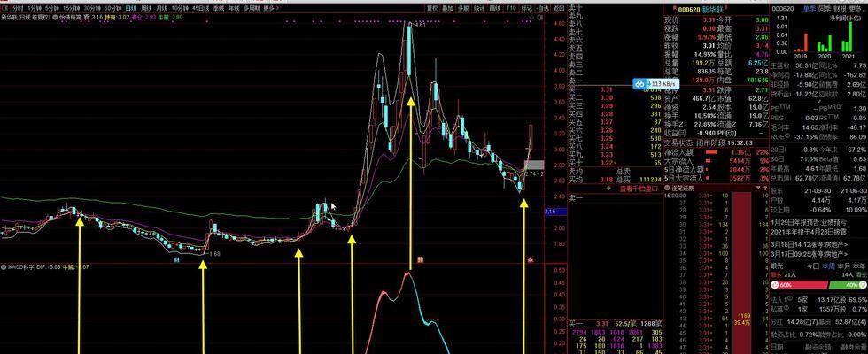Switch to the 分时 intraday chart tab
The height and width of the screenshot is (354, 868).
click(x=18, y=8)
